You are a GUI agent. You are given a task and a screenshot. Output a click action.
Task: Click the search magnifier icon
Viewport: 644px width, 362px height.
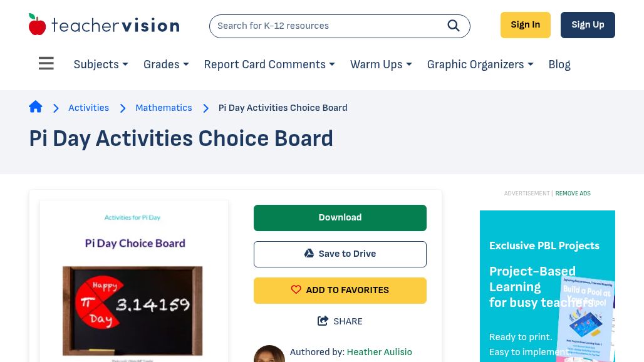[x=454, y=26]
